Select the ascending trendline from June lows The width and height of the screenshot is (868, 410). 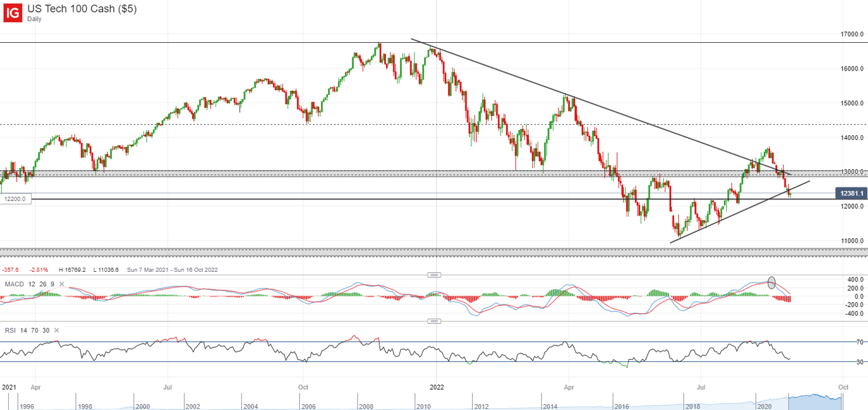pyautogui.click(x=741, y=212)
